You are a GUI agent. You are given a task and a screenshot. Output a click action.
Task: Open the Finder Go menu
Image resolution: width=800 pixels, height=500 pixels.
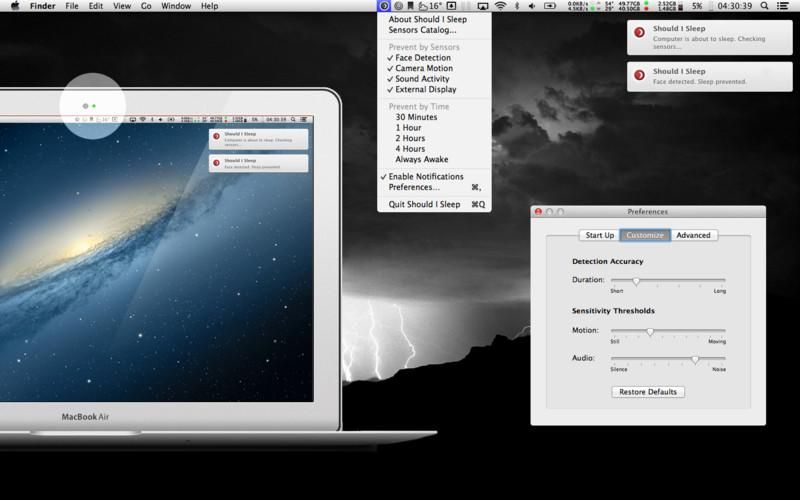pyautogui.click(x=146, y=6)
